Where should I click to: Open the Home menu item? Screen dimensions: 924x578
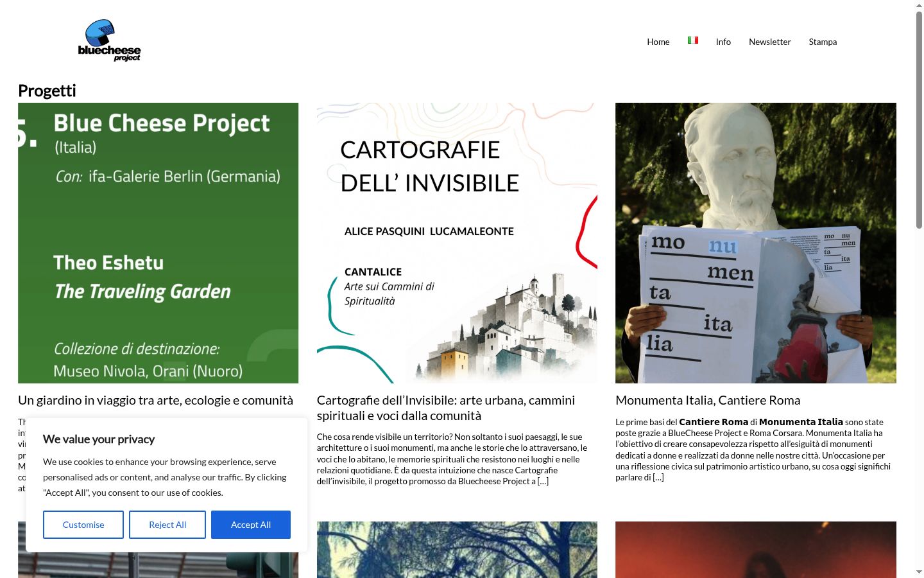(658, 42)
